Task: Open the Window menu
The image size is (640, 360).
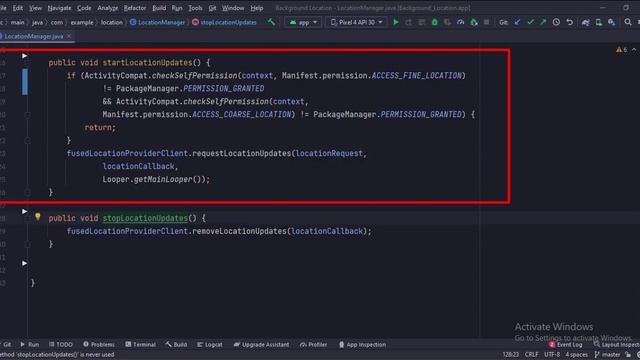Action: click(233, 8)
